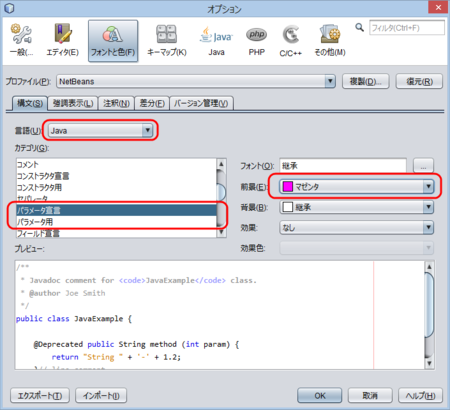
Task: Switch to the Highlighting (強調表示) tab
Action: [x=73, y=104]
